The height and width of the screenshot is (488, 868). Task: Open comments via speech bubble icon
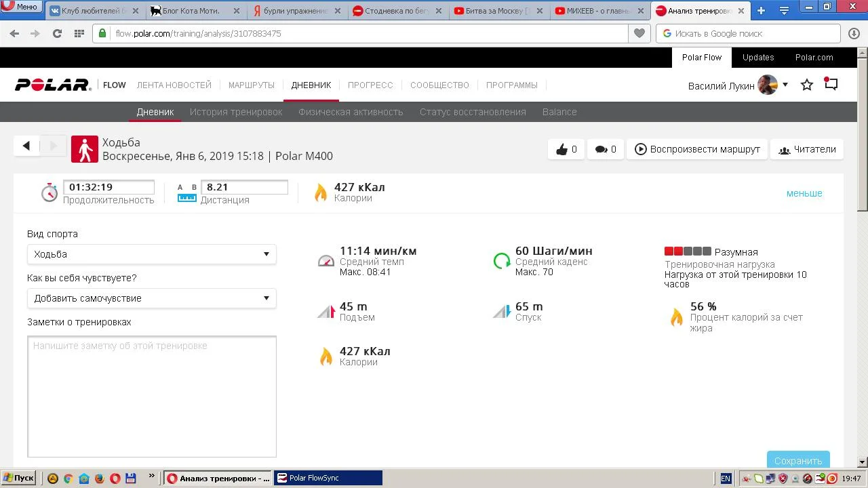point(601,150)
